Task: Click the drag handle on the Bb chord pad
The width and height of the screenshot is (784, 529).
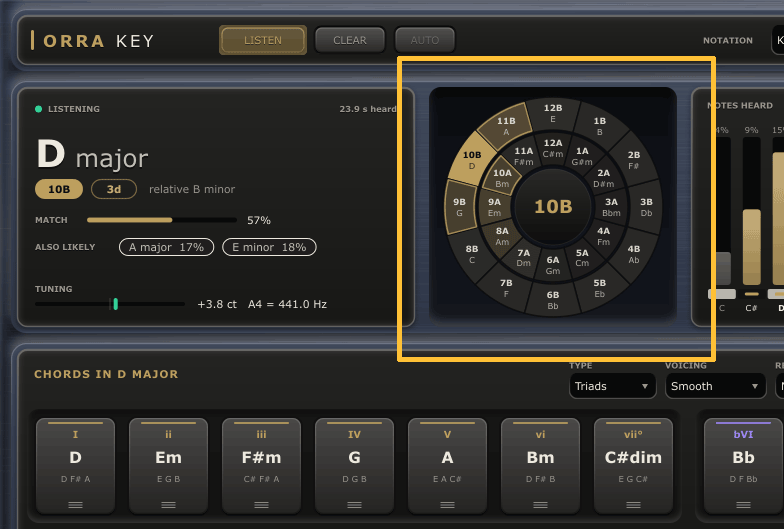Action: click(744, 504)
